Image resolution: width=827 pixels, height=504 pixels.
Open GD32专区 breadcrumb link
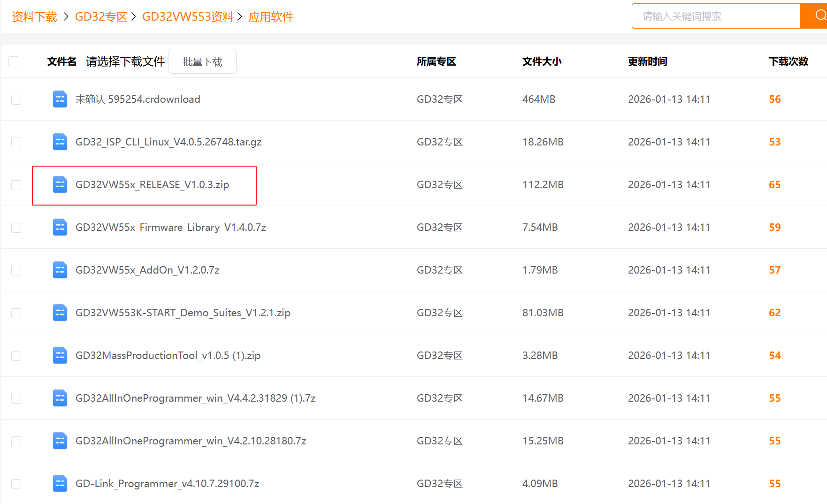tap(101, 17)
